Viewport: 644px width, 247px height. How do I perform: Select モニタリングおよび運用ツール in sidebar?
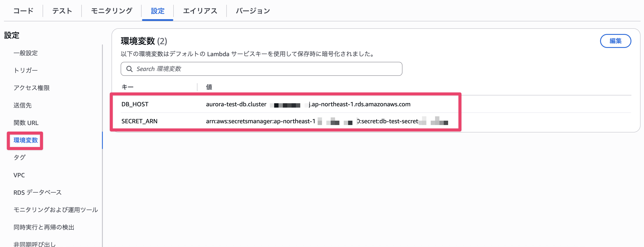click(x=55, y=210)
